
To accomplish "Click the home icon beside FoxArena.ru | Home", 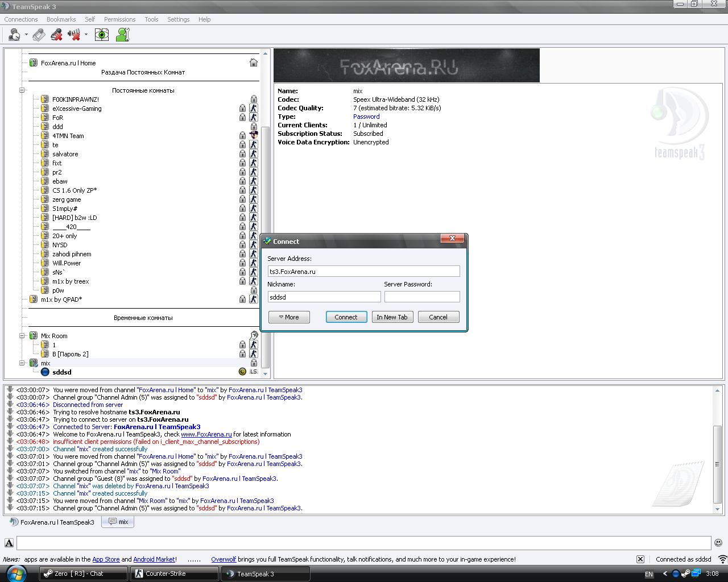I will 254,63.
